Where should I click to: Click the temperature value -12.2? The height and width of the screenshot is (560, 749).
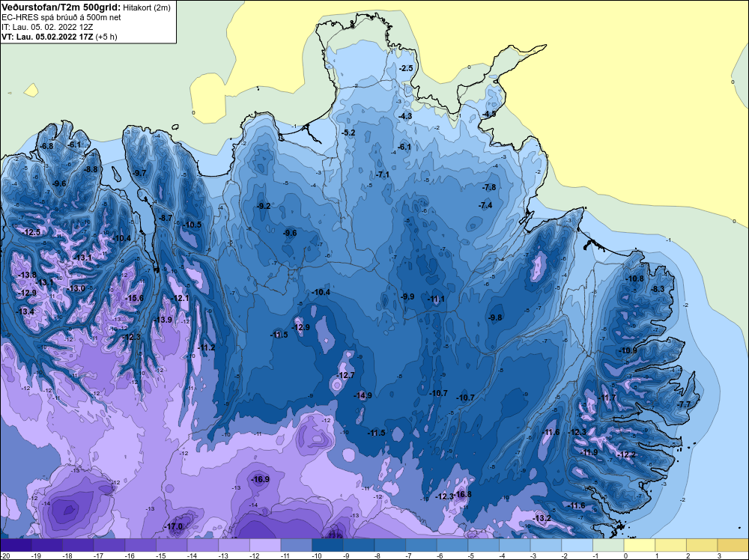626,454
